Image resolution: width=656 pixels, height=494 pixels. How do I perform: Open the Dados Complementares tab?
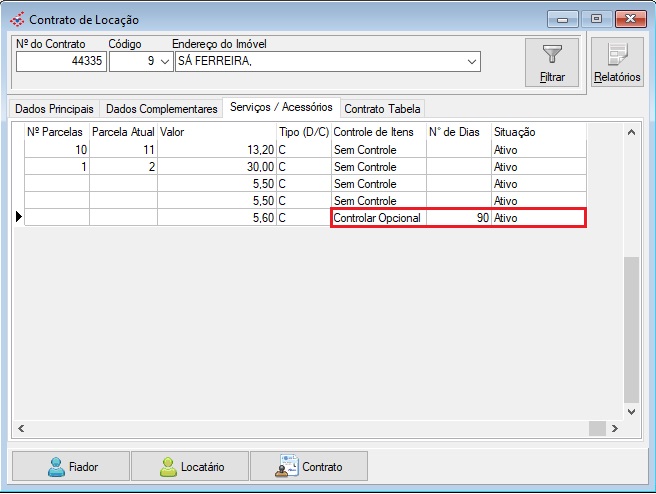161,109
